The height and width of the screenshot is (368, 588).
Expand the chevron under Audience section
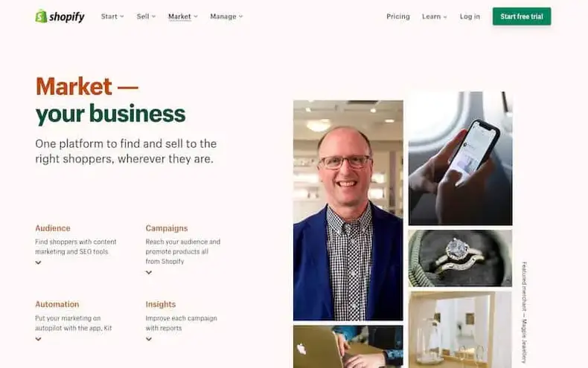click(x=38, y=262)
